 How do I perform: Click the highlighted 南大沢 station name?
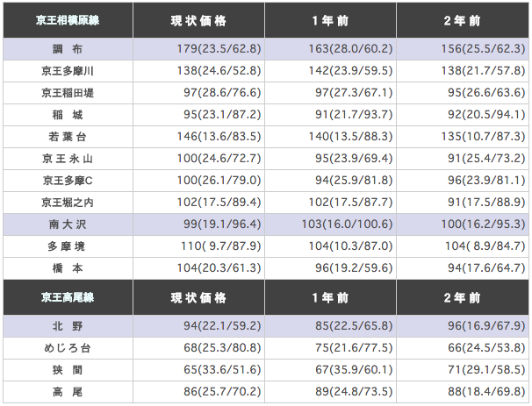point(68,224)
